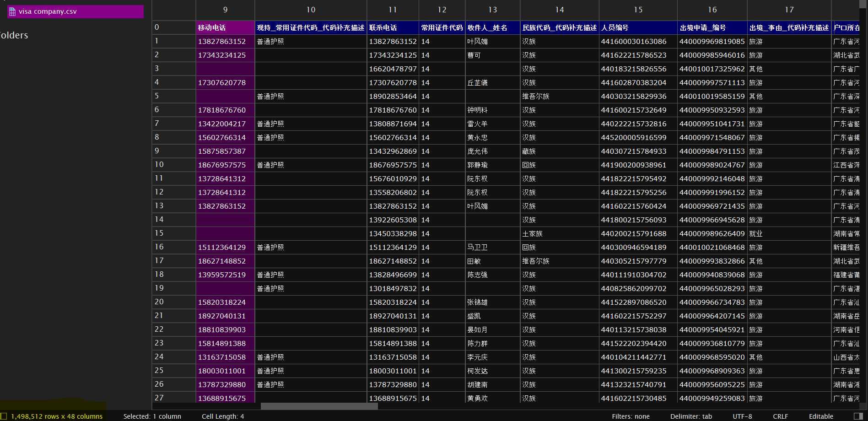Click the panel layout icon at status bar right

click(858, 416)
